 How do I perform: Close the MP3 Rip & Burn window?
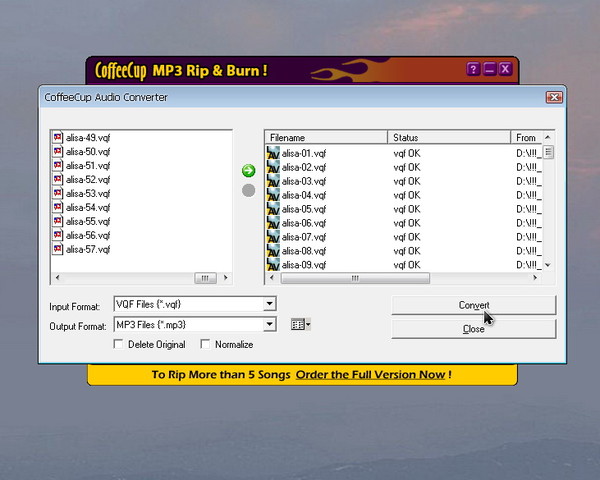pos(505,69)
